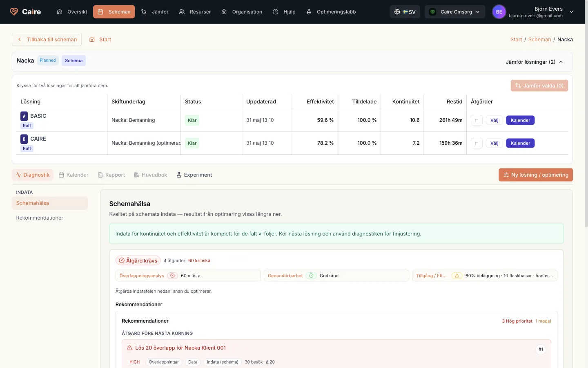Open the Hjälp question mark icon
Viewport: 588px width, 368px height.
[276, 12]
